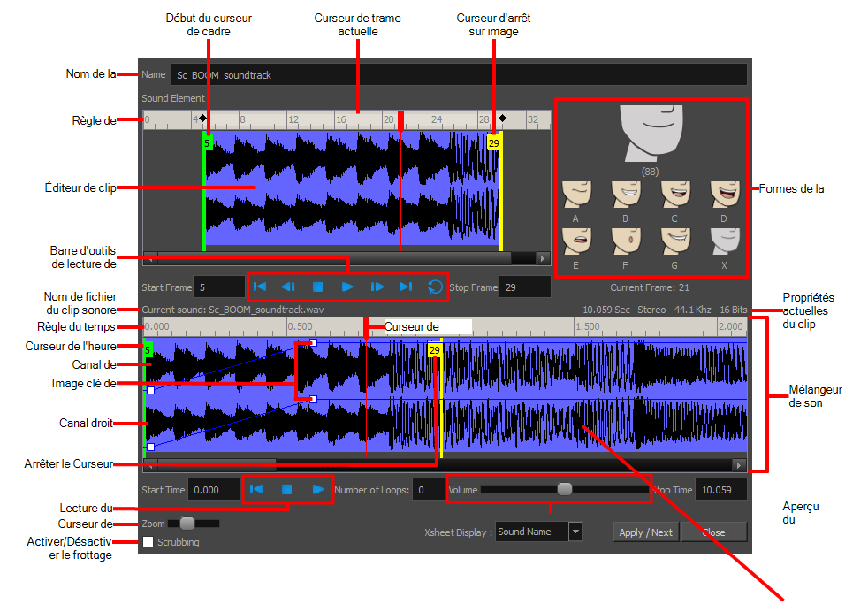
Task: Enable the Scrubbing checkbox
Action: coord(148,541)
